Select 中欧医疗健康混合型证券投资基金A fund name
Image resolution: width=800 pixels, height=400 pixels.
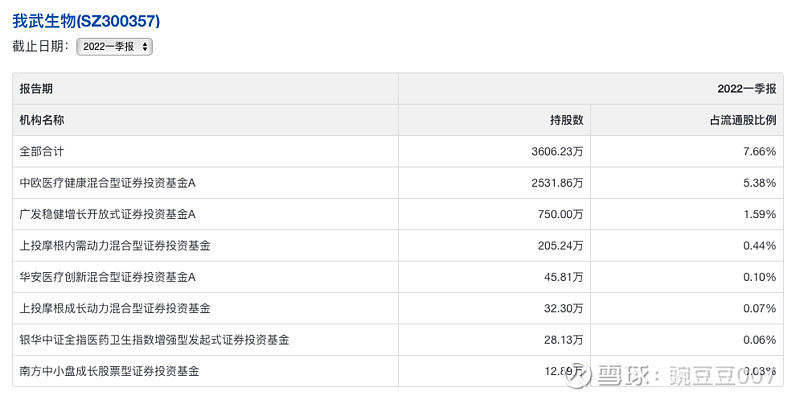point(108,183)
